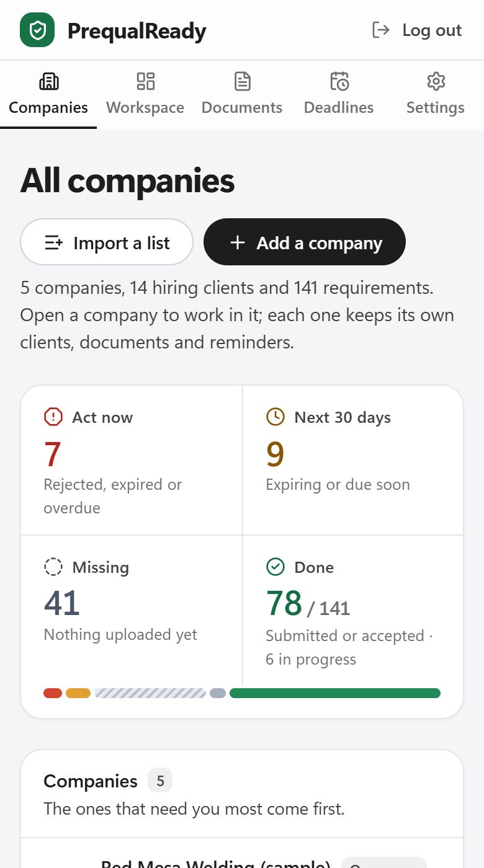Go to the Documents tab

coord(242,95)
